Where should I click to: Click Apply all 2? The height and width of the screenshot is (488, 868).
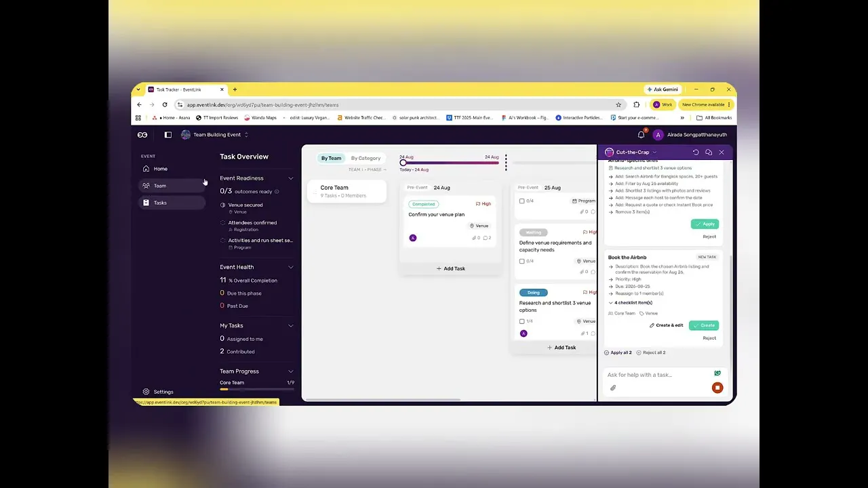coord(618,352)
